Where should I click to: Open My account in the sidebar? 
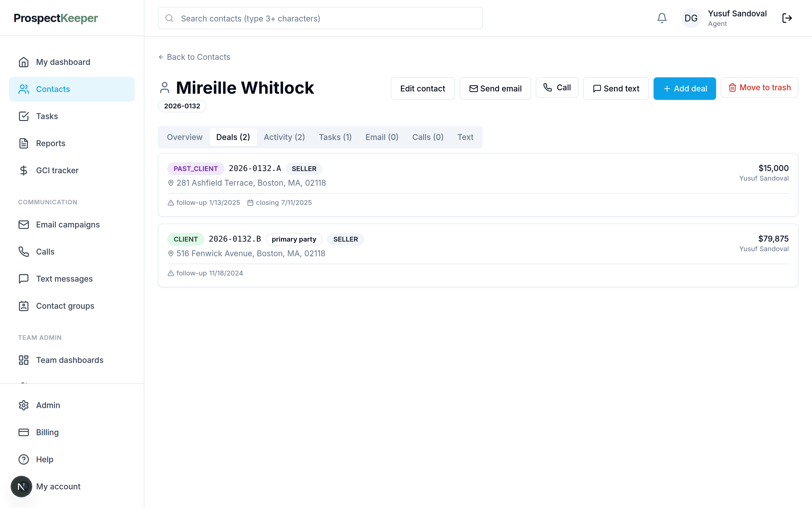coord(72,487)
